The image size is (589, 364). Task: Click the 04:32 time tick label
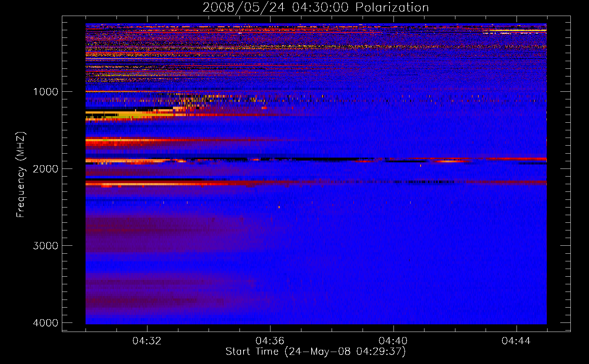pos(147,341)
